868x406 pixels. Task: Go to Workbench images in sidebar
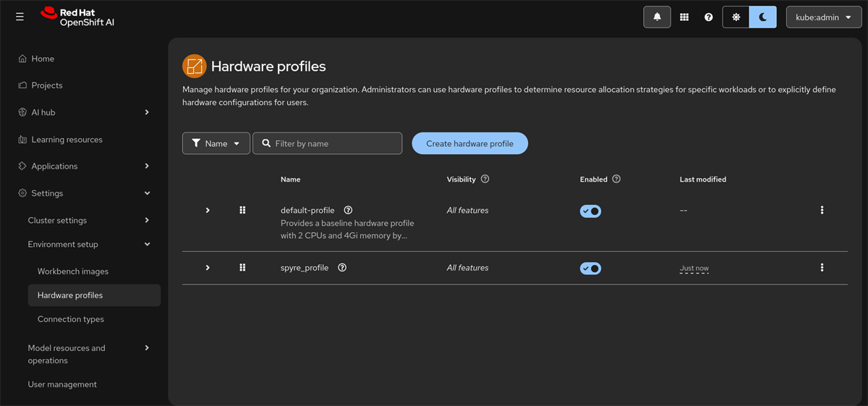coord(73,271)
